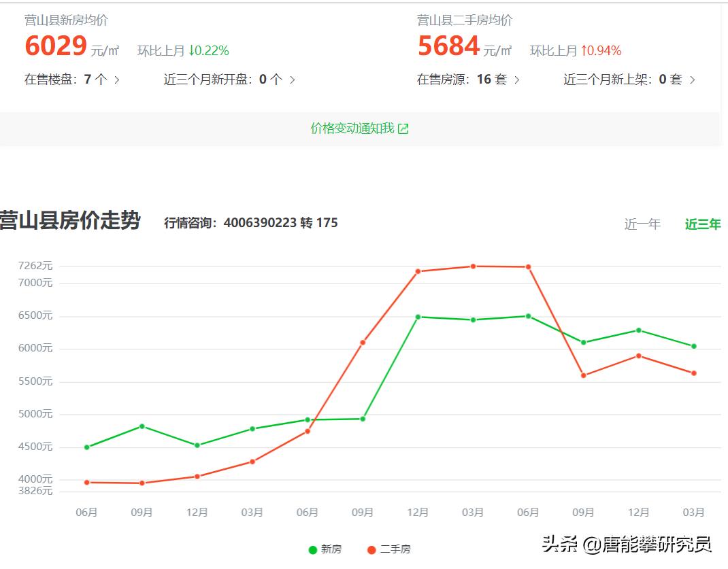Image resolution: width=728 pixels, height=569 pixels.
Task: Click the red up arrow by 0.94%
Action: [584, 51]
